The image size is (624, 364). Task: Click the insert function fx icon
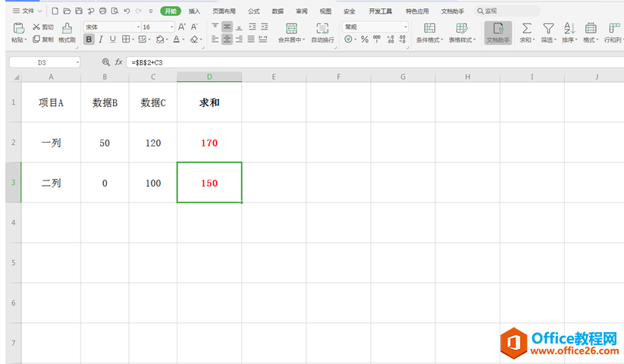coord(118,62)
